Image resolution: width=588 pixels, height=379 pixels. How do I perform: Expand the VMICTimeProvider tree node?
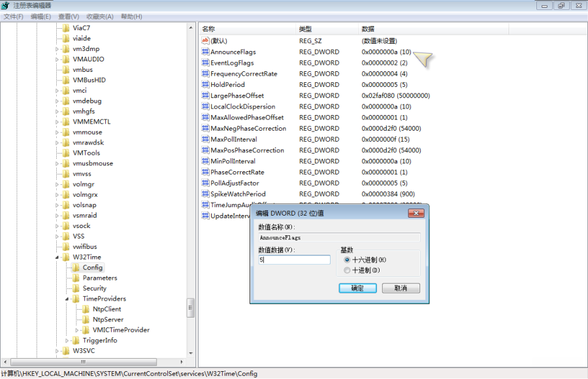[77, 330]
